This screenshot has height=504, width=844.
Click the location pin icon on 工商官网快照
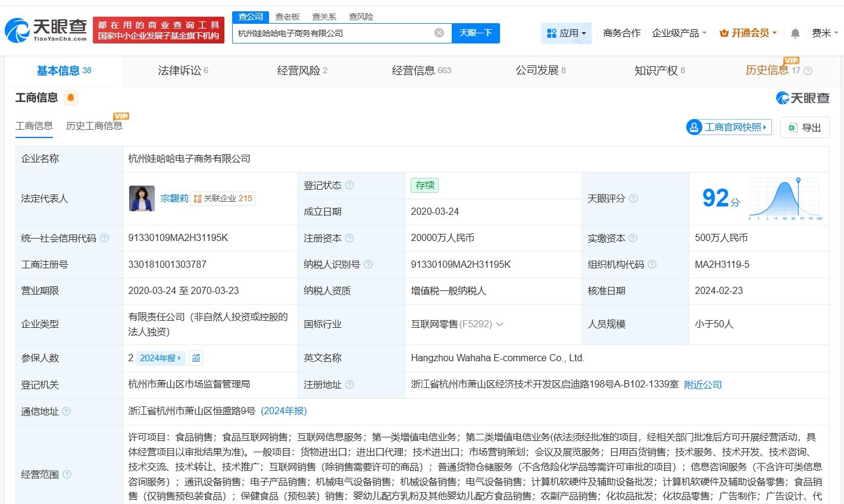693,127
